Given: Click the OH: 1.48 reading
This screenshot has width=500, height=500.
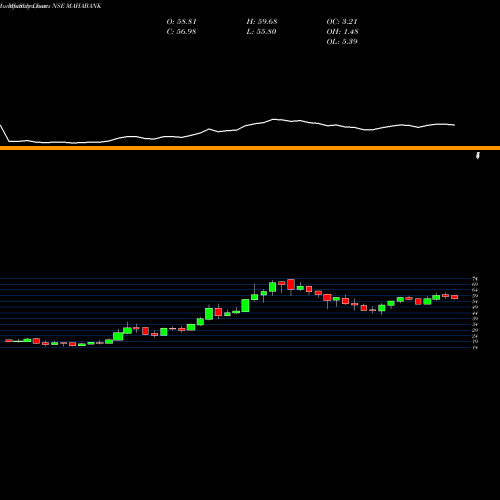Looking at the screenshot, I should click(x=342, y=32).
